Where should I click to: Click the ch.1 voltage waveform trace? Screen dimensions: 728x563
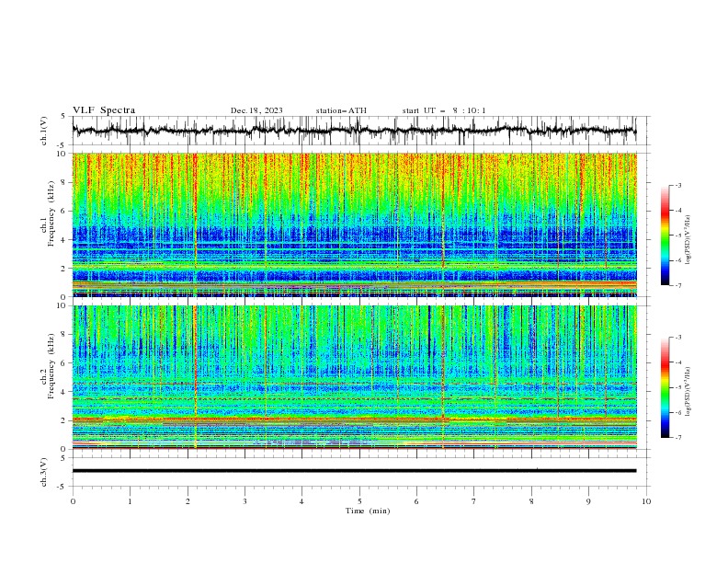point(354,131)
